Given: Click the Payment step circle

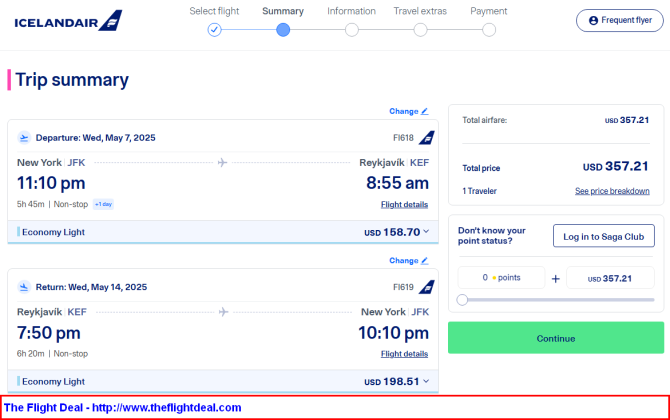Looking at the screenshot, I should click(489, 30).
